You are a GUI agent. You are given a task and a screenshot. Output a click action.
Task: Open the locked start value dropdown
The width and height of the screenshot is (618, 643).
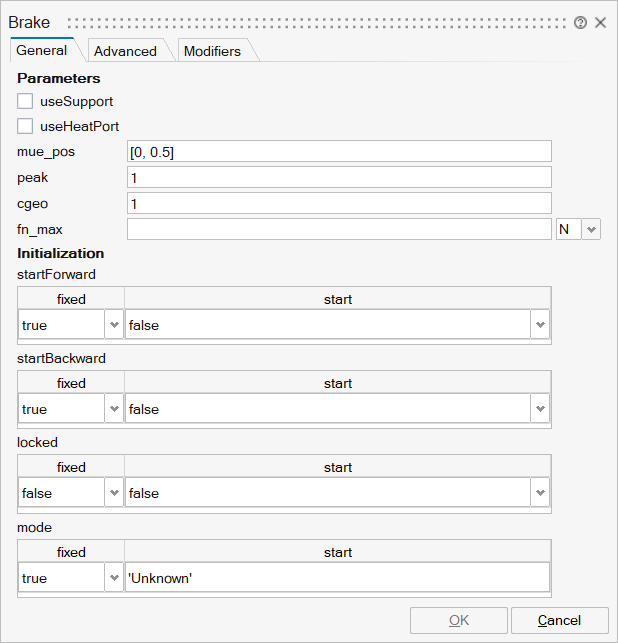[x=540, y=493]
